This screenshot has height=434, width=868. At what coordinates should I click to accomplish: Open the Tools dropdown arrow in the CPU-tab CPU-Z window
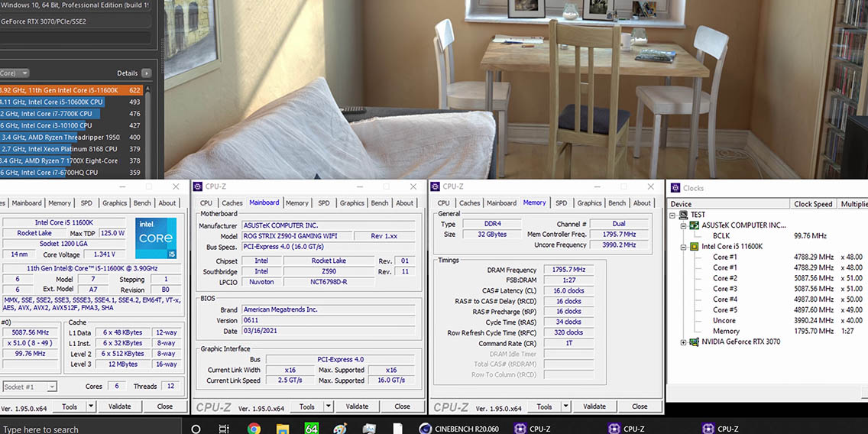point(91,406)
